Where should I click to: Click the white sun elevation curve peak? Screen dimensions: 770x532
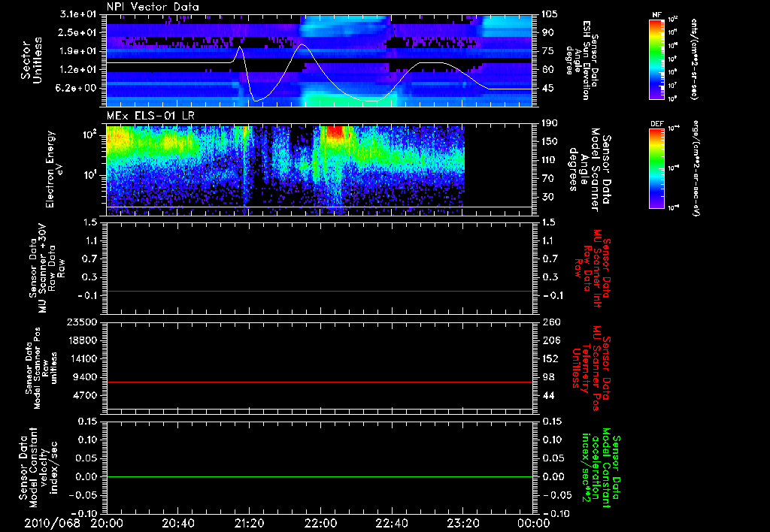(x=302, y=44)
